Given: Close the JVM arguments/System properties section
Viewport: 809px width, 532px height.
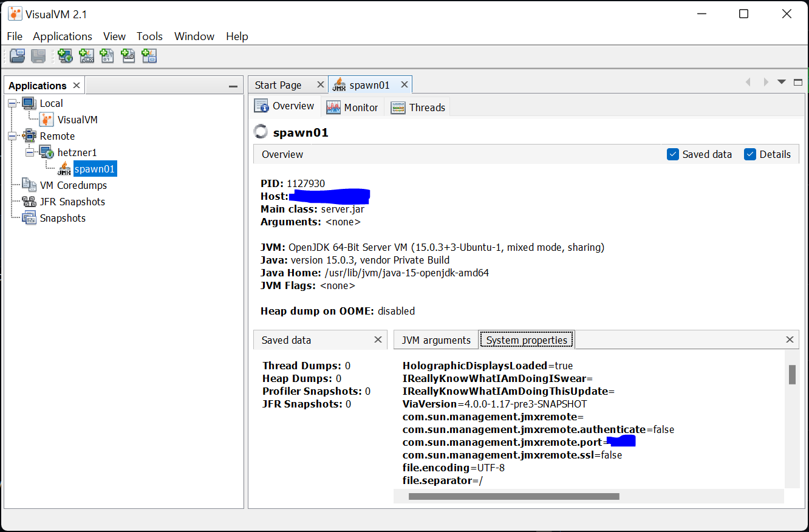Looking at the screenshot, I should (790, 340).
